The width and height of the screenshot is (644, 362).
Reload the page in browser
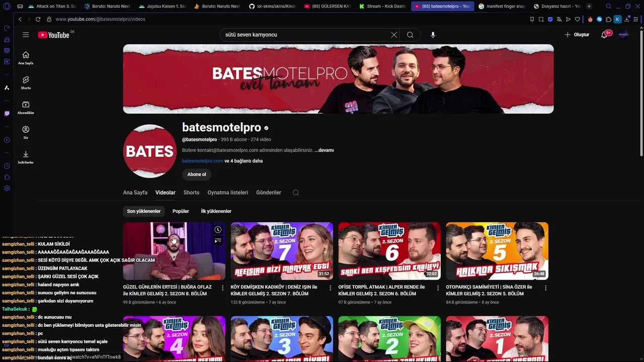tap(38, 19)
